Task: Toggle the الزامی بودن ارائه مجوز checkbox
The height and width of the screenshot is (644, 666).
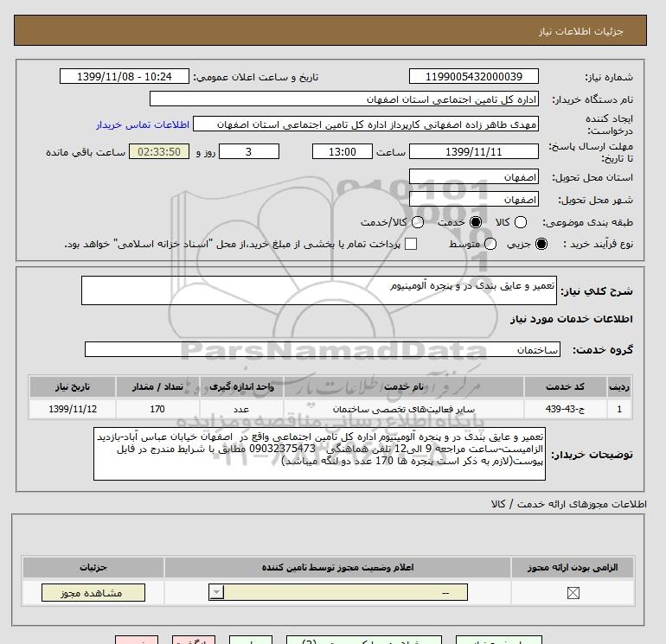Action: point(573,593)
